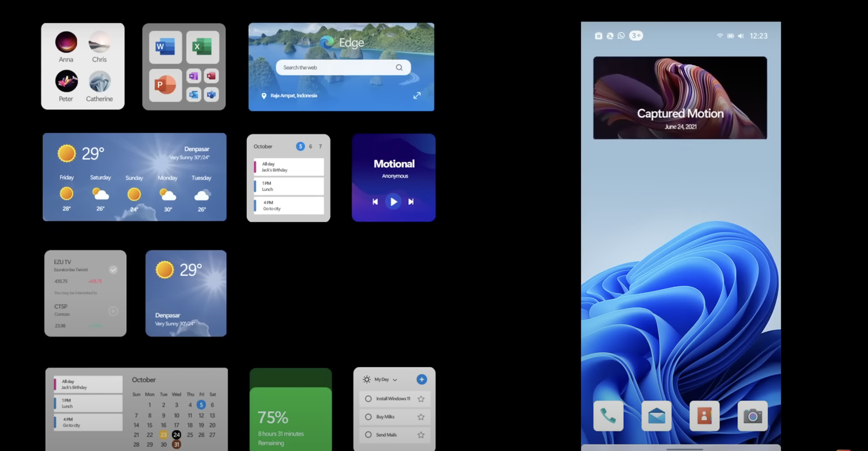Open the Contacts app in dock
Viewport: 868px width, 451px height.
[x=704, y=416]
